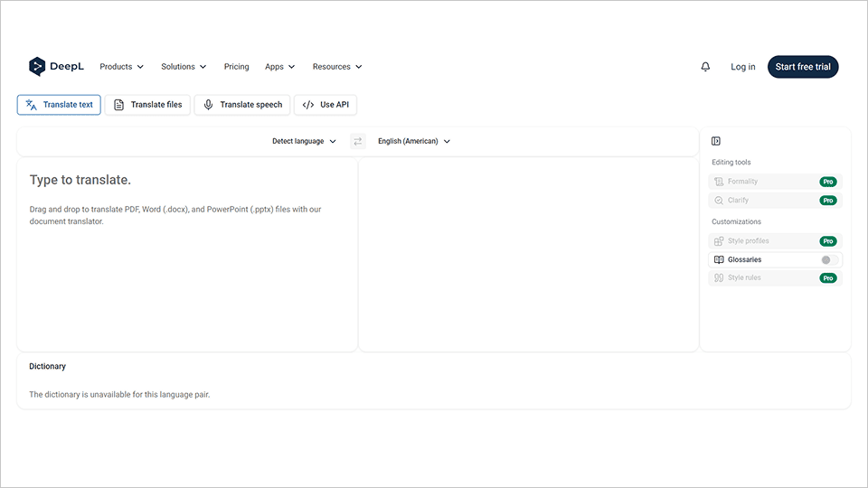Viewport: 868px width, 488px height.
Task: Collapse the editing tools sidebar panel
Action: click(716, 141)
